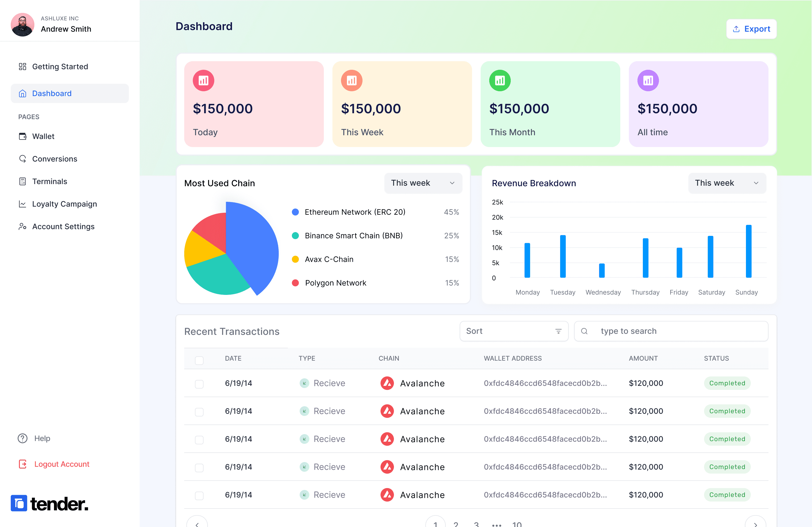Open Account Settings page
This screenshot has height=527, width=812.
click(63, 226)
